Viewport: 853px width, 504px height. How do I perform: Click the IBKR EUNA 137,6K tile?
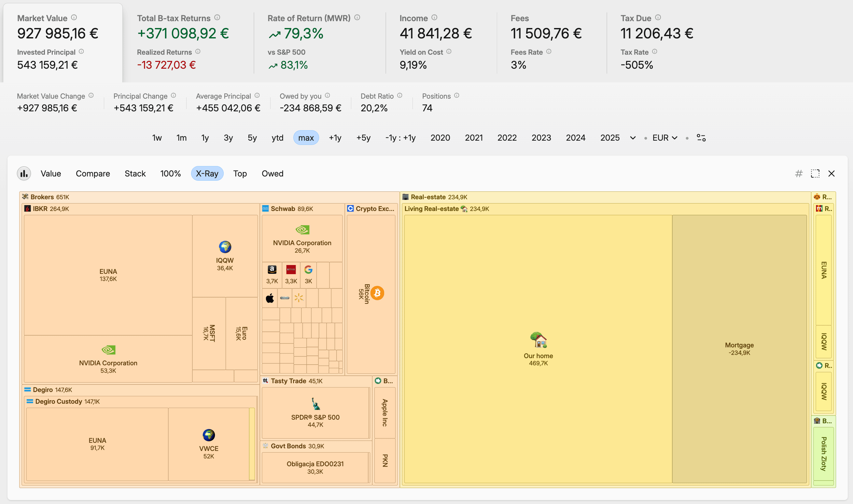click(x=108, y=275)
